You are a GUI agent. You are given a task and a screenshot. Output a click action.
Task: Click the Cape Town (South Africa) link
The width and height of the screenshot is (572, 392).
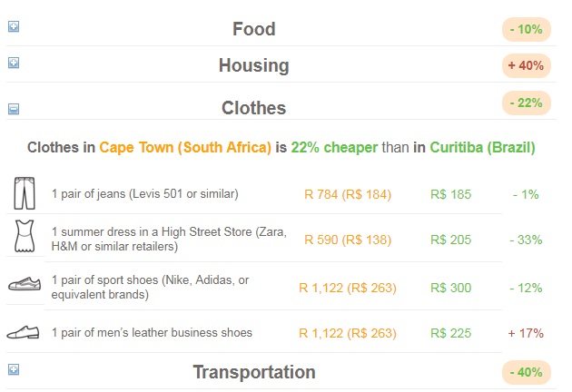185,147
